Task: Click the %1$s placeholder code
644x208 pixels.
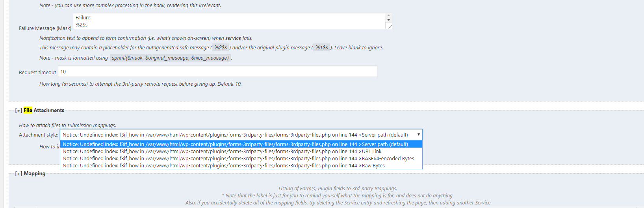Action: coord(322,47)
